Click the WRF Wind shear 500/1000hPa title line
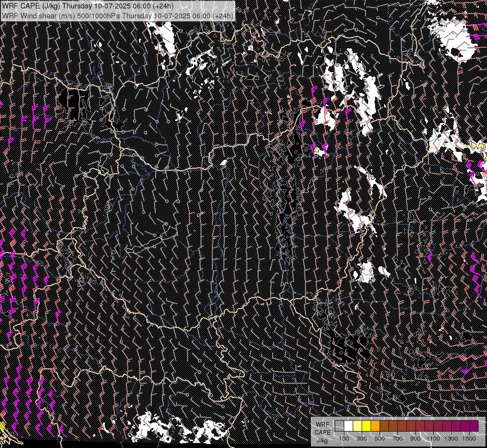The image size is (487, 448). coord(118,15)
